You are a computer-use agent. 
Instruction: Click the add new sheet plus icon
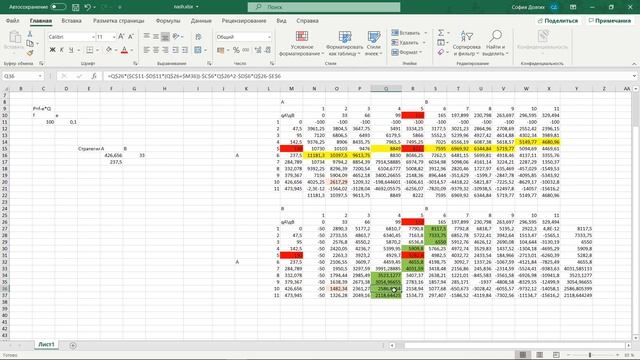tap(73, 345)
